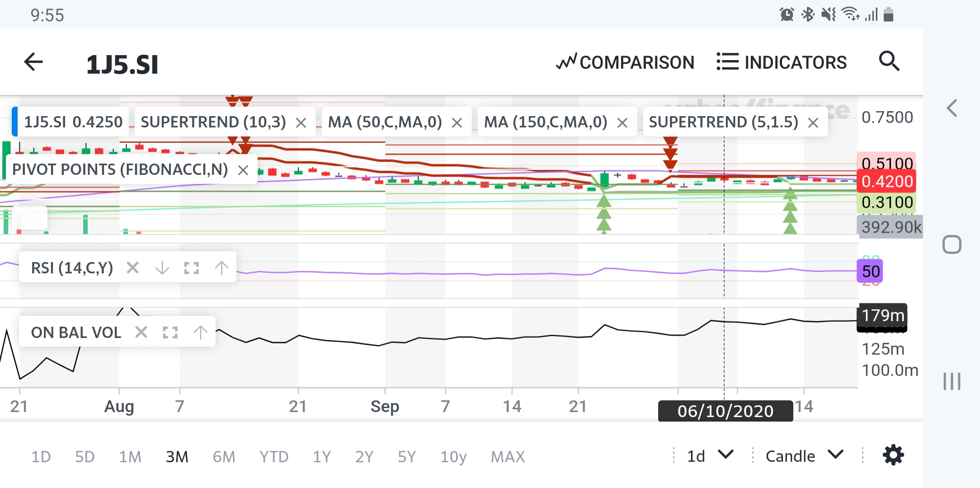The height and width of the screenshot is (488, 980).
Task: Move RSI panel down with arrow
Action: pyautogui.click(x=162, y=268)
